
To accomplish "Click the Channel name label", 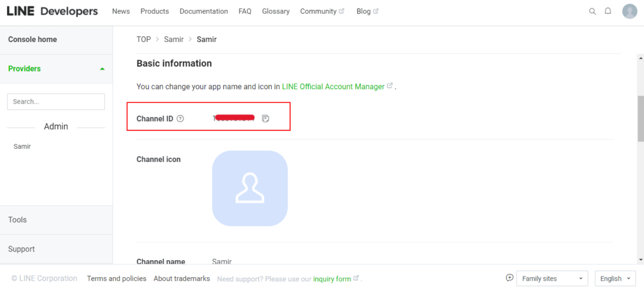I will pos(160,261).
